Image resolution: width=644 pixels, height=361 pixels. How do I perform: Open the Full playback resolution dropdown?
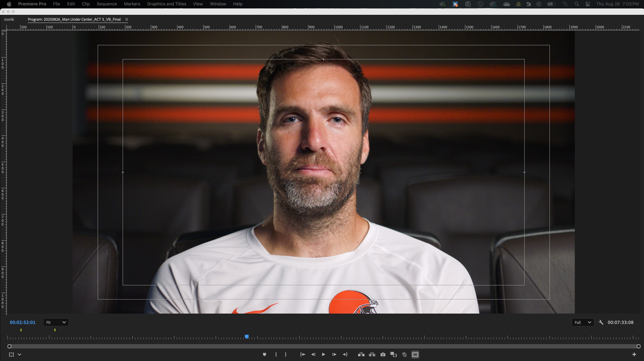[582, 322]
